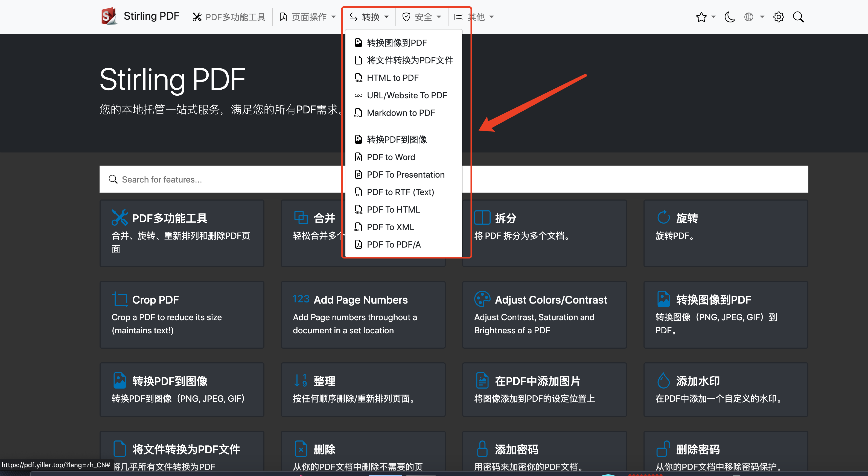Screen dimensions: 868x476
Task: Open the 整理 card
Action: click(x=363, y=389)
